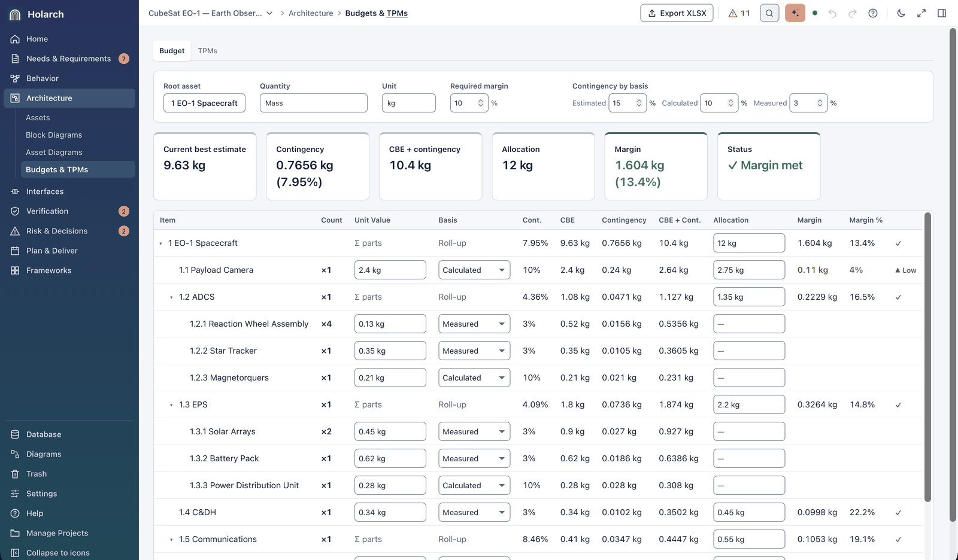Redo the last change
The width and height of the screenshot is (958, 560).
[853, 13]
